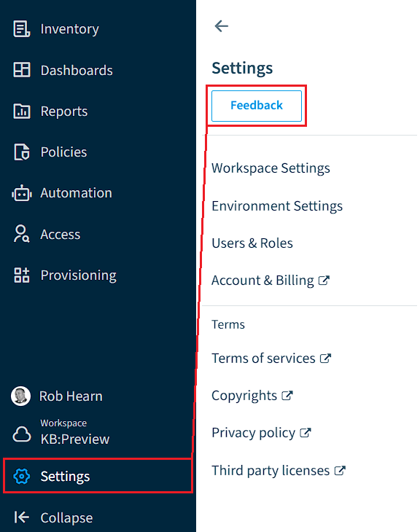420x532 pixels.
Task: Click the Workspace cloud icon
Action: 22,434
